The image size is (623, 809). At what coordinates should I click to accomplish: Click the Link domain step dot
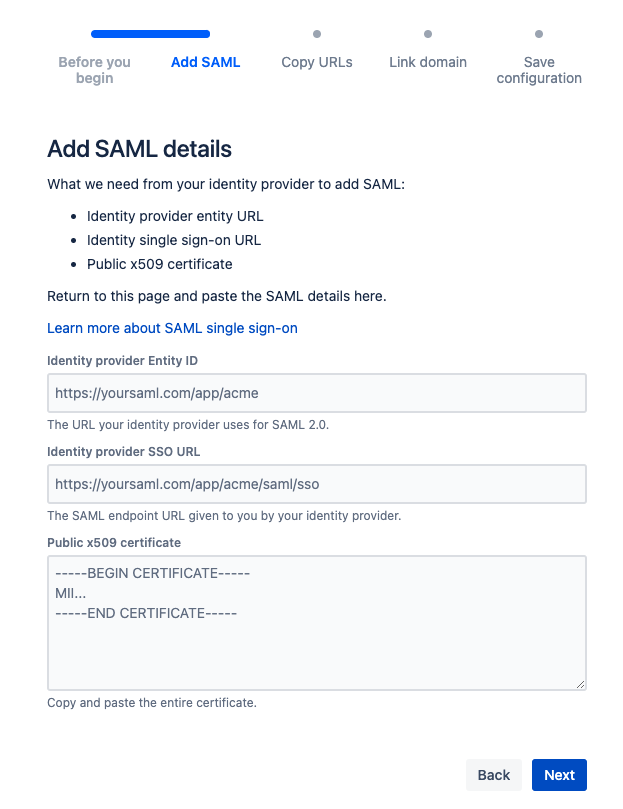428,34
